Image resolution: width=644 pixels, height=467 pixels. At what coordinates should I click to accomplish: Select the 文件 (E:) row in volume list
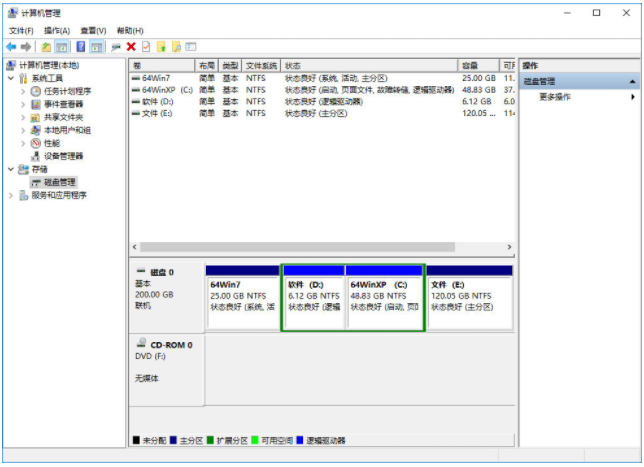160,114
